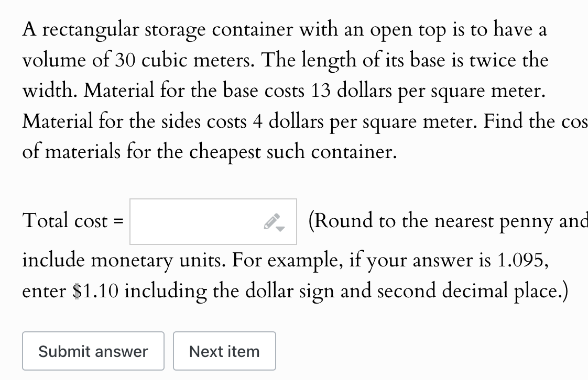
Task: Advance using Next item
Action: (224, 351)
